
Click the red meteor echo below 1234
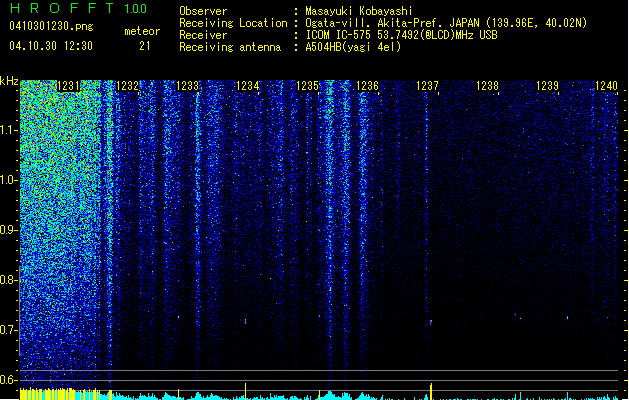click(245, 321)
